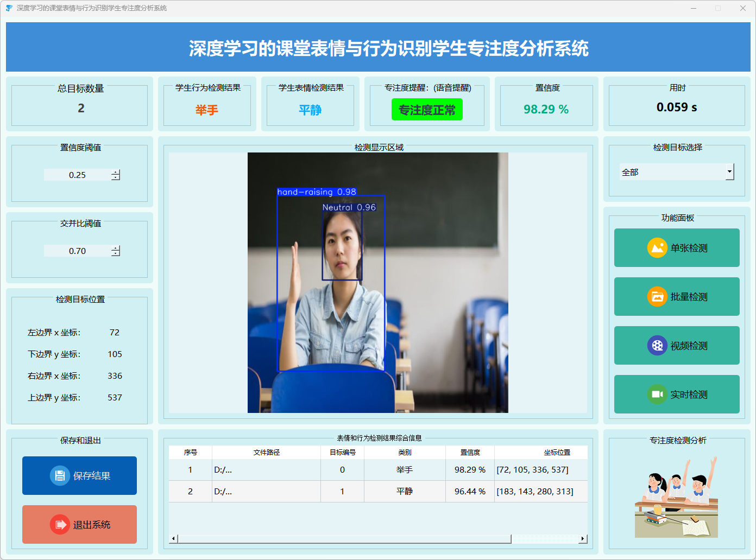Click the video detection film reel icon
Screen dimensions: 756x560
click(x=657, y=346)
